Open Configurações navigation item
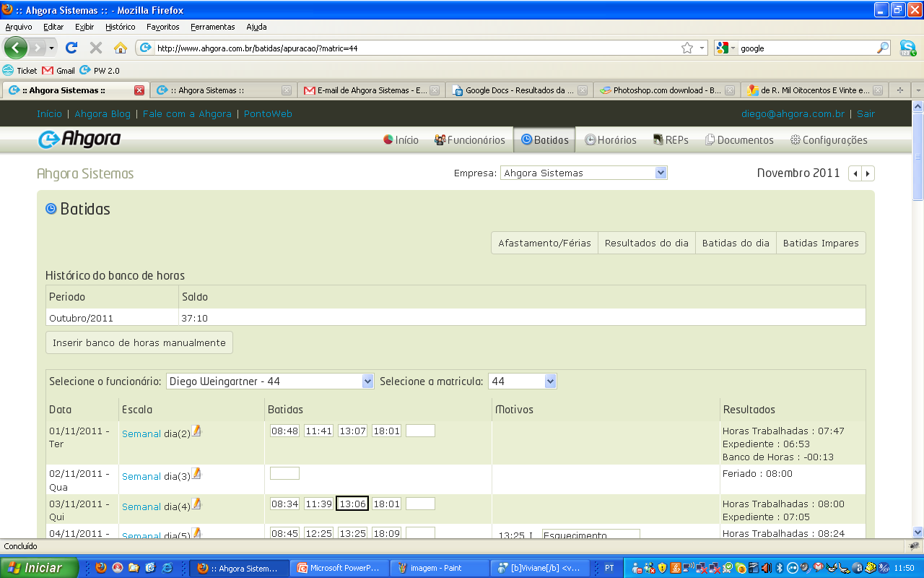924x578 pixels. click(829, 140)
